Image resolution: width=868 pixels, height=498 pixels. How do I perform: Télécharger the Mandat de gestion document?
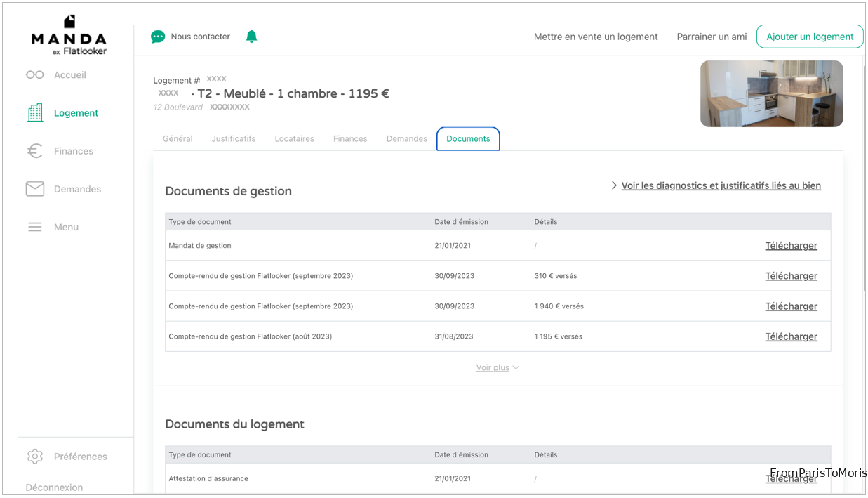791,245
